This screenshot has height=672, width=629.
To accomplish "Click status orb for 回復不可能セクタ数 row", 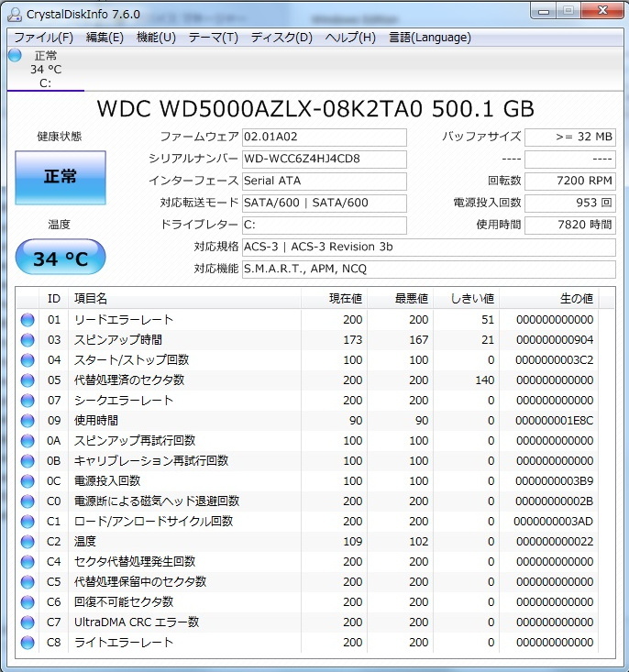I will point(28,602).
